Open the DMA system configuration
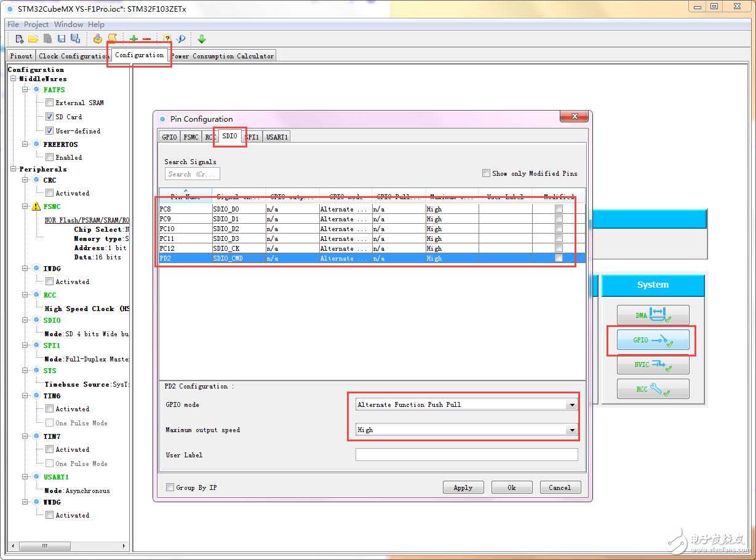Screen dimensions: 756x560 click(x=653, y=315)
